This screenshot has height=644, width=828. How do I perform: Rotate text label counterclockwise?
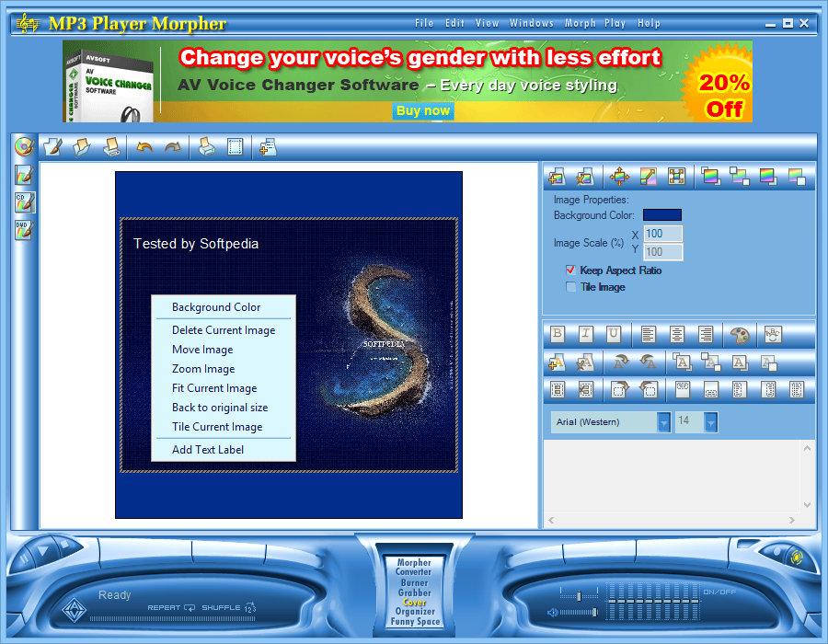click(x=648, y=362)
